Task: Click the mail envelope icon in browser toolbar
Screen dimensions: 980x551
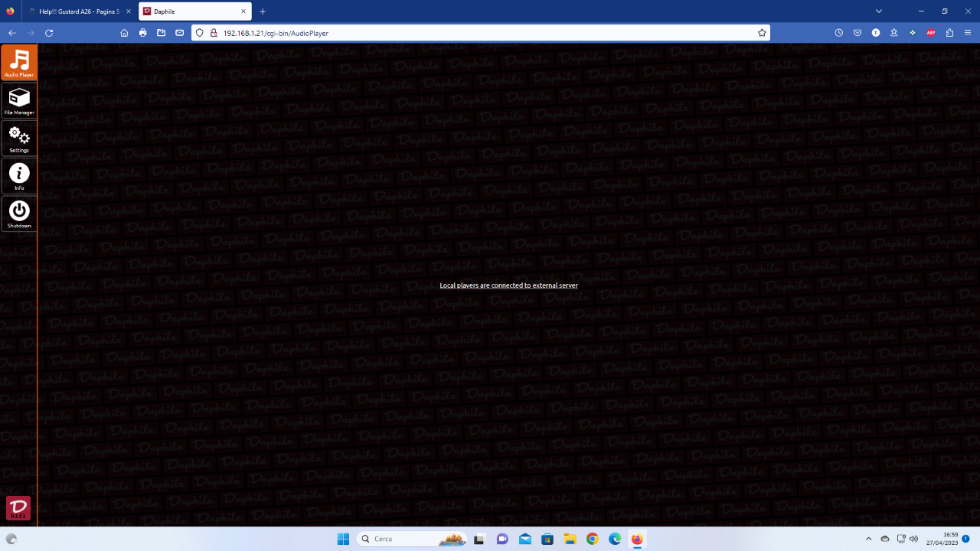Action: click(x=179, y=33)
